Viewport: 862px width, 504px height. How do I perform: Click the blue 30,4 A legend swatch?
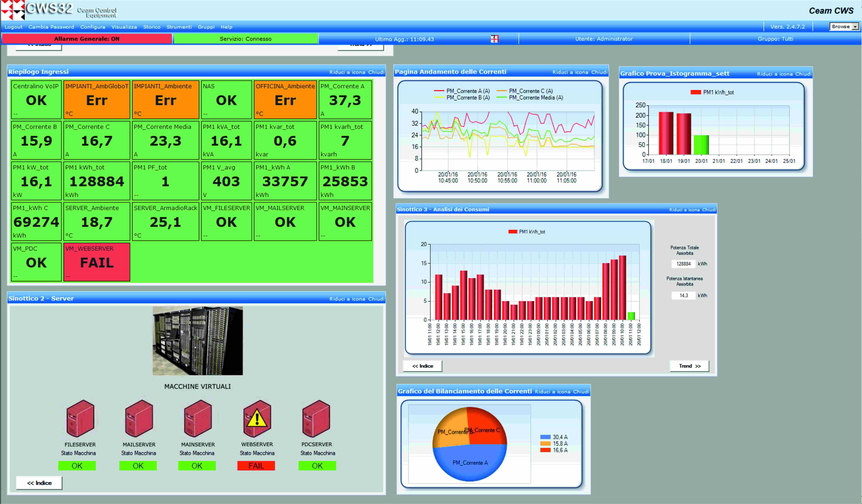tap(545, 437)
